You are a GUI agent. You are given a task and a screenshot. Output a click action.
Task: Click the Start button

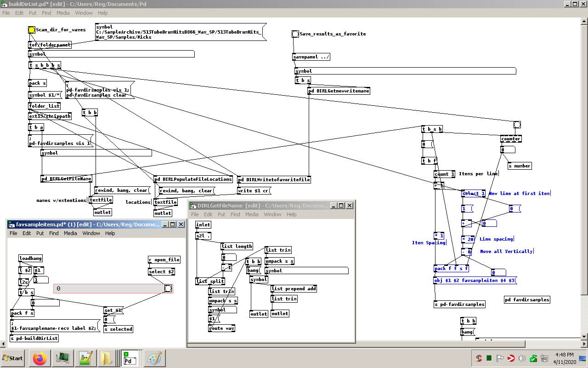[x=13, y=358]
